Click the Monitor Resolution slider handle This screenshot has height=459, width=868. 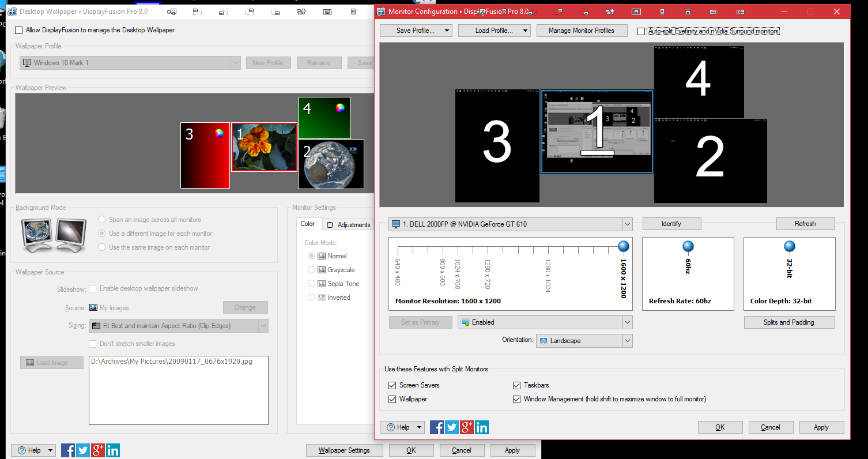tap(623, 247)
